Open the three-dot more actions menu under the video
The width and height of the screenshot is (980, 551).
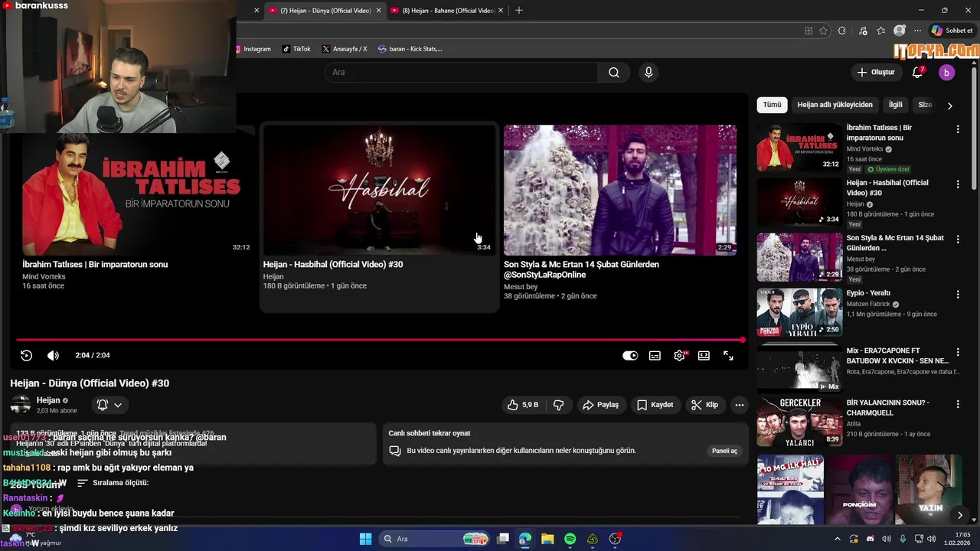740,405
